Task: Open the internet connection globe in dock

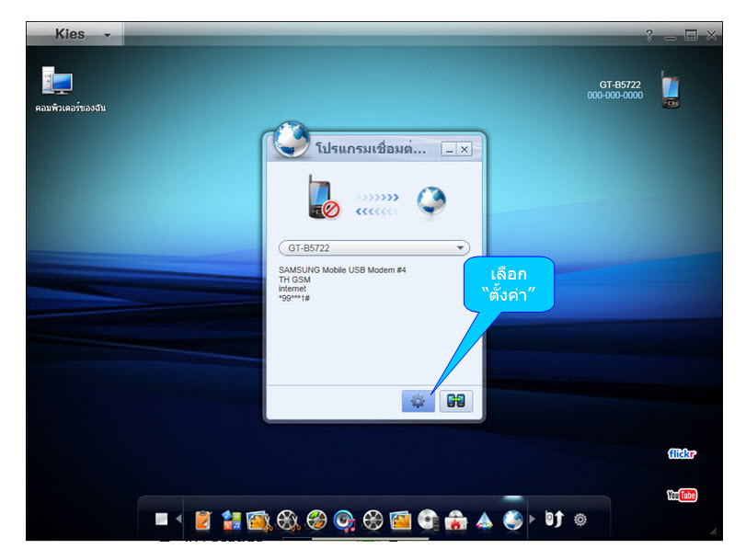Action: click(x=513, y=520)
